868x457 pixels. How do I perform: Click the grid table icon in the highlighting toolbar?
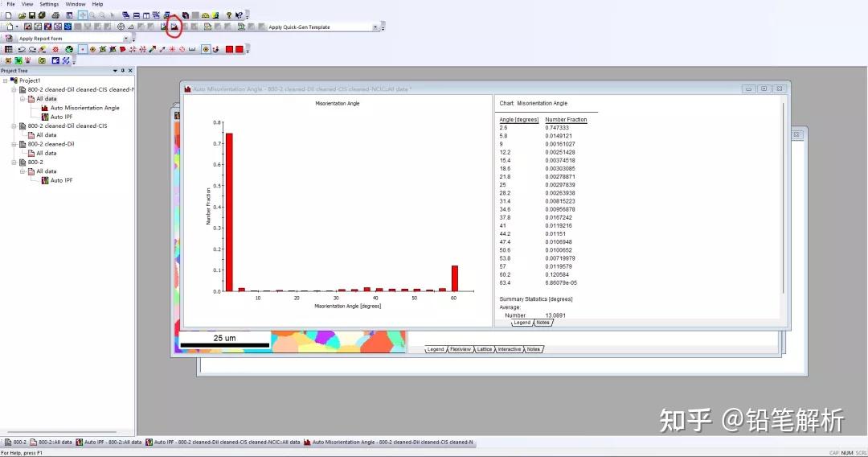(x=8, y=49)
